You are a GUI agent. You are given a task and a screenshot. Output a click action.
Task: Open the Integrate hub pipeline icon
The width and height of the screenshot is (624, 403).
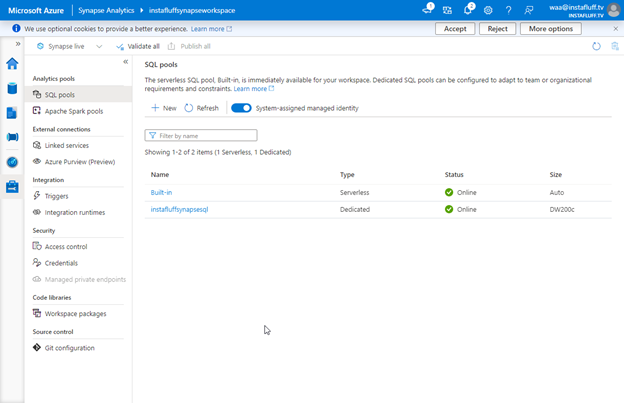click(x=12, y=137)
